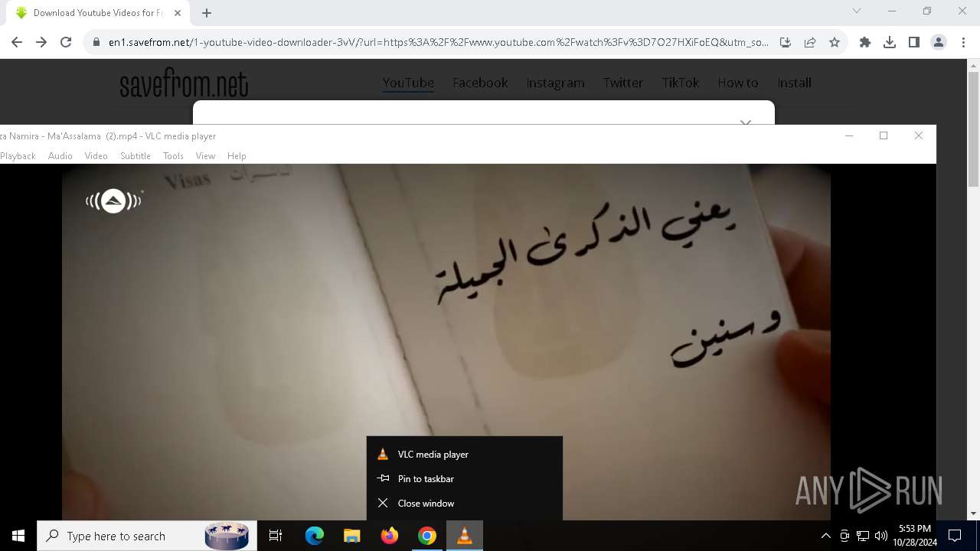Open VLC View menu

coord(205,156)
